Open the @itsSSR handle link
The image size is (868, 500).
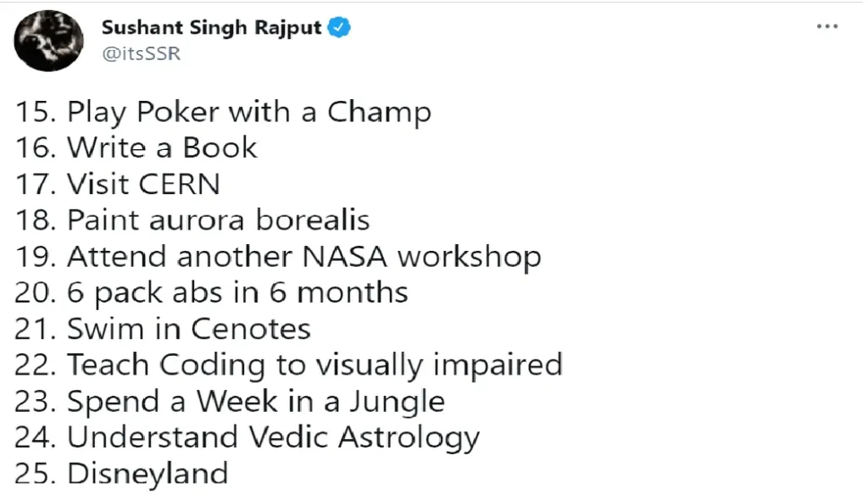141,53
